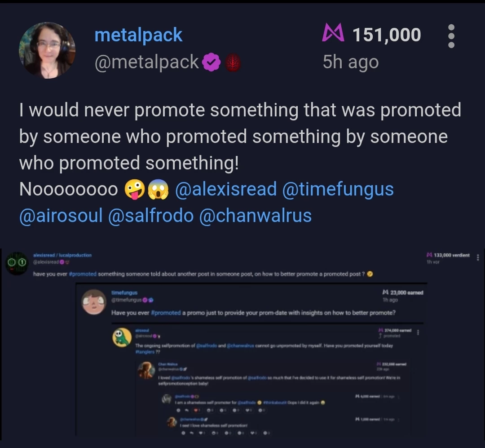485x448 pixels.
Task: Open the @alexisread mention
Action: [226, 189]
